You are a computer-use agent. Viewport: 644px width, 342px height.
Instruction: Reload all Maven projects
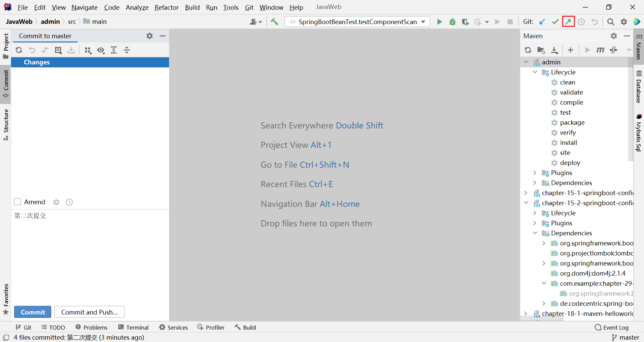tap(528, 50)
